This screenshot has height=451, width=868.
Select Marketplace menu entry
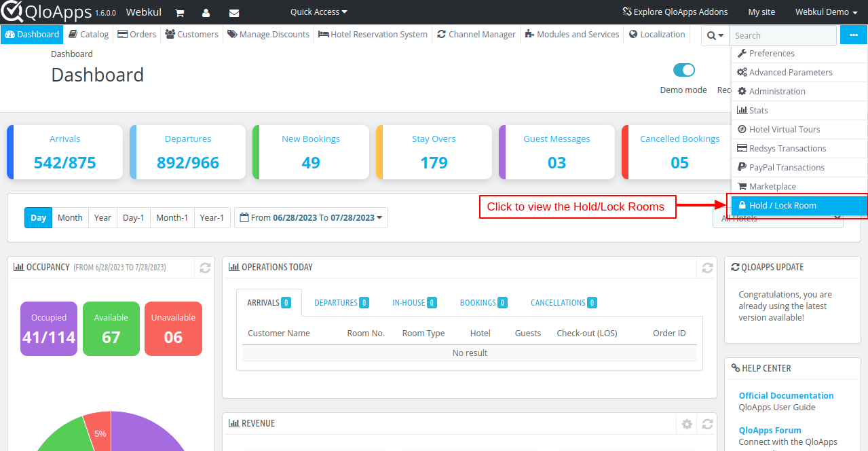click(799, 187)
